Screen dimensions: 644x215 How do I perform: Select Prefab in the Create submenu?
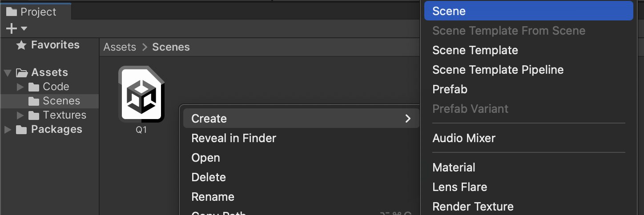450,89
